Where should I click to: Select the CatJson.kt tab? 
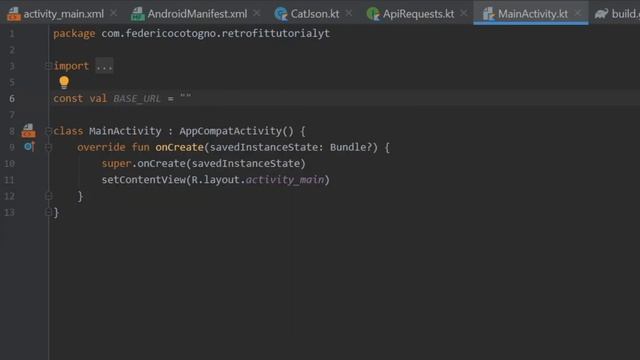(314, 14)
